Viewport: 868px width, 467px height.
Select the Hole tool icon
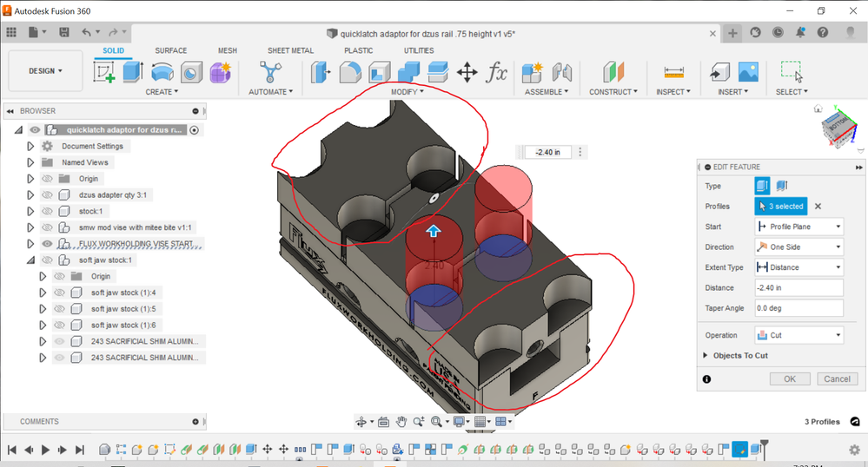pos(191,73)
